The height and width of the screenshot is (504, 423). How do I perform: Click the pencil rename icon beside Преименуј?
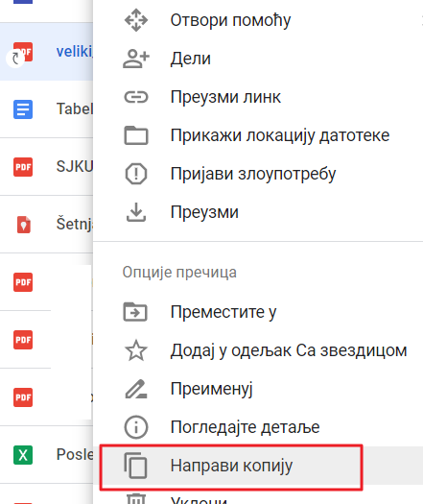[136, 389]
